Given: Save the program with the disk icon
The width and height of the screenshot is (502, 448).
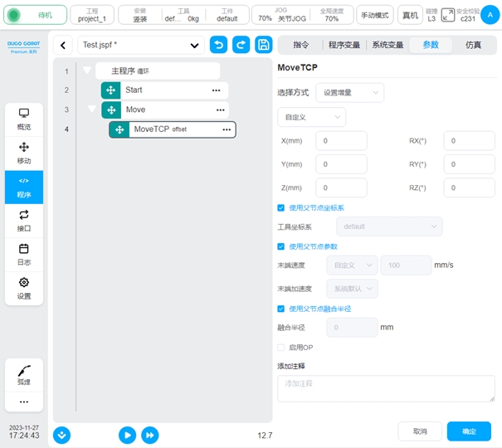Looking at the screenshot, I should pyautogui.click(x=263, y=46).
